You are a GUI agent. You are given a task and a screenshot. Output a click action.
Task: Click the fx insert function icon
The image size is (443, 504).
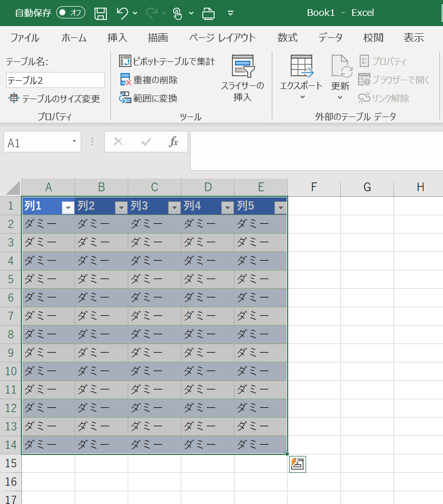[x=174, y=142]
